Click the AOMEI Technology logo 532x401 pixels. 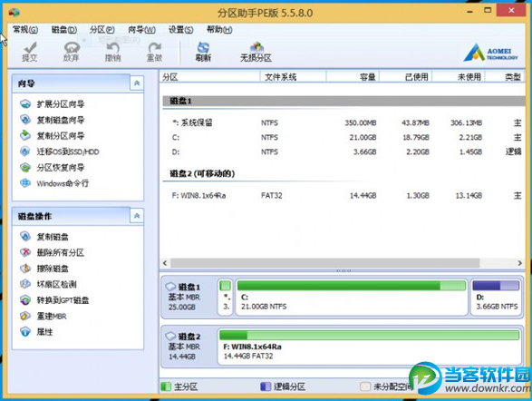(x=490, y=53)
